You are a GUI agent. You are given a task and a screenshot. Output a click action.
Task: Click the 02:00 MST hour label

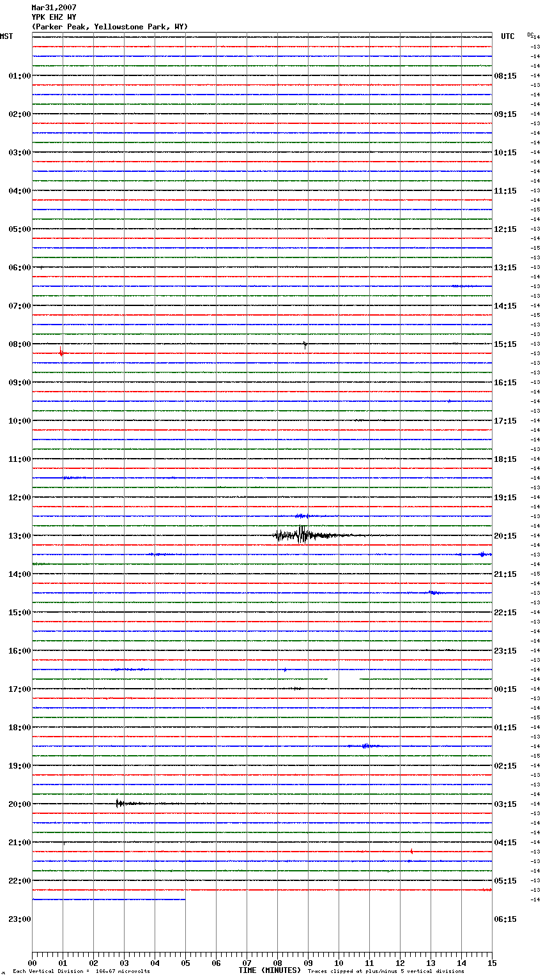pos(19,114)
